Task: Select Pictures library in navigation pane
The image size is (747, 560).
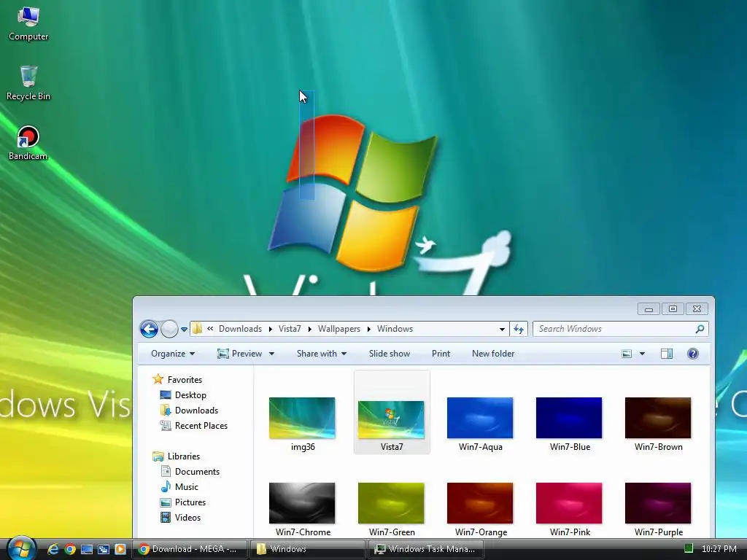Action: (183, 502)
